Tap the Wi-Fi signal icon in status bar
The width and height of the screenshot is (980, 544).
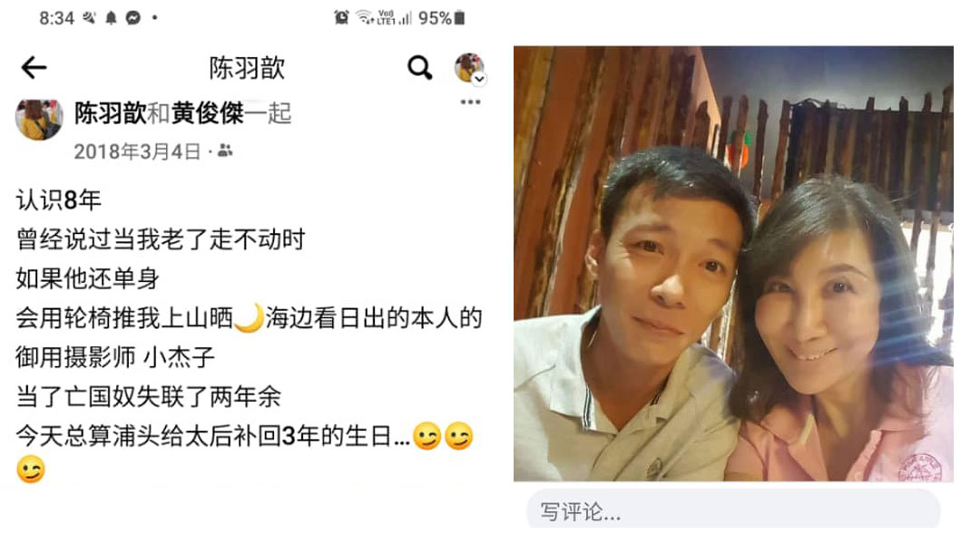(x=365, y=17)
